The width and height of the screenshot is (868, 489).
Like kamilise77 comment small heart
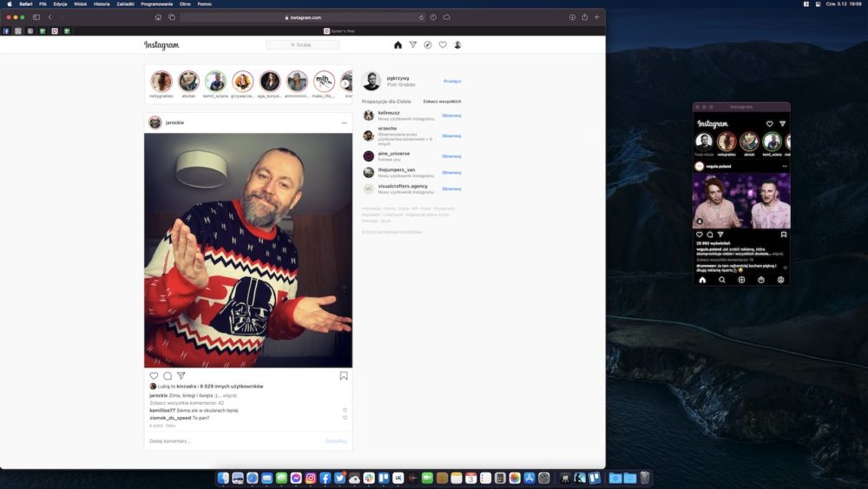click(x=345, y=410)
